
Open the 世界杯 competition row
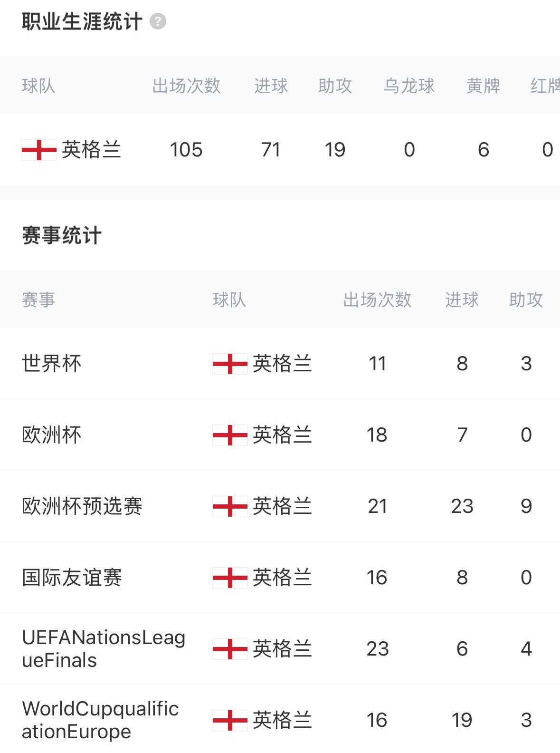[52, 364]
